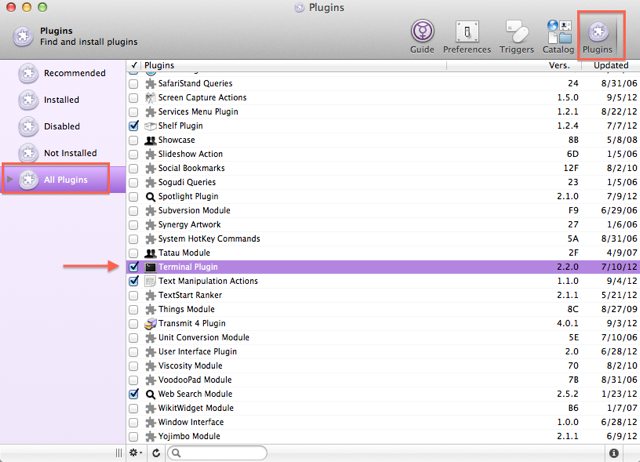
Task: Click the Terminal Plugin terminal icon
Action: (151, 267)
